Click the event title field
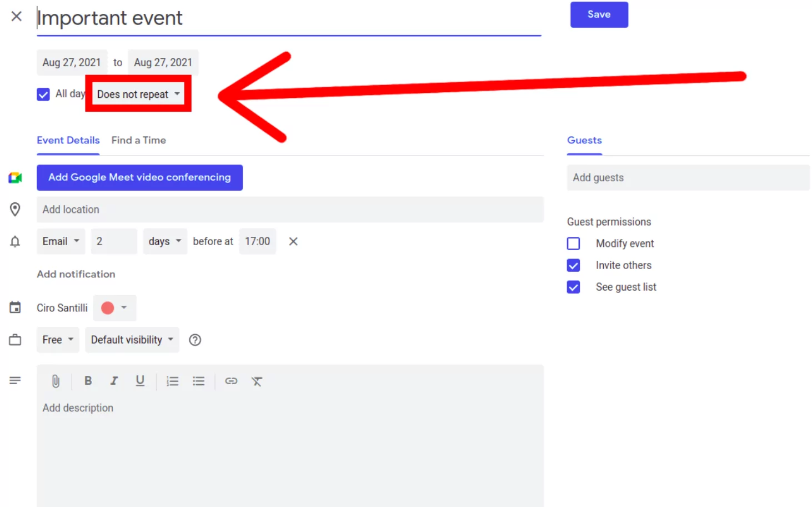Viewport: 812px width, 507px height. (x=289, y=18)
